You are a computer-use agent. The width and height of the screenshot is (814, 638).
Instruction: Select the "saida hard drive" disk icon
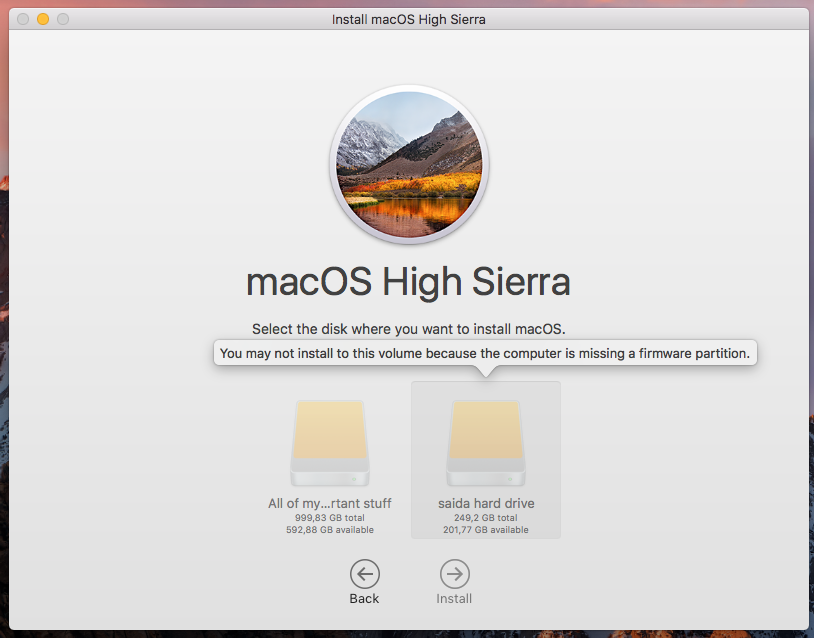click(486, 443)
